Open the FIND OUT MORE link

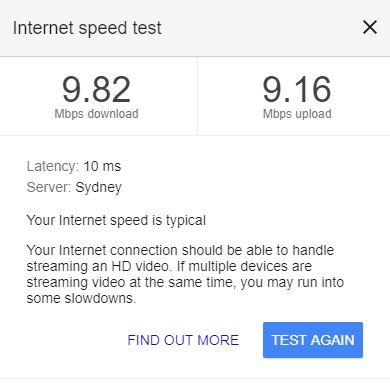click(183, 340)
